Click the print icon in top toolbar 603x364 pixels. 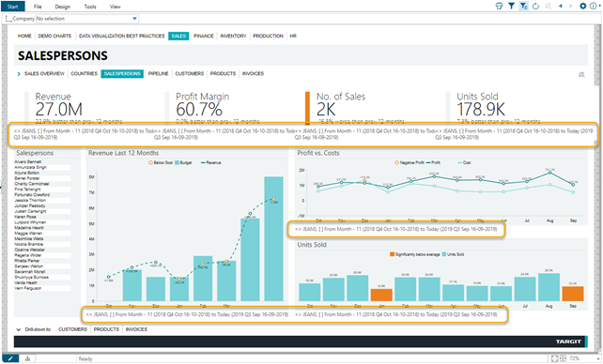coord(499,7)
